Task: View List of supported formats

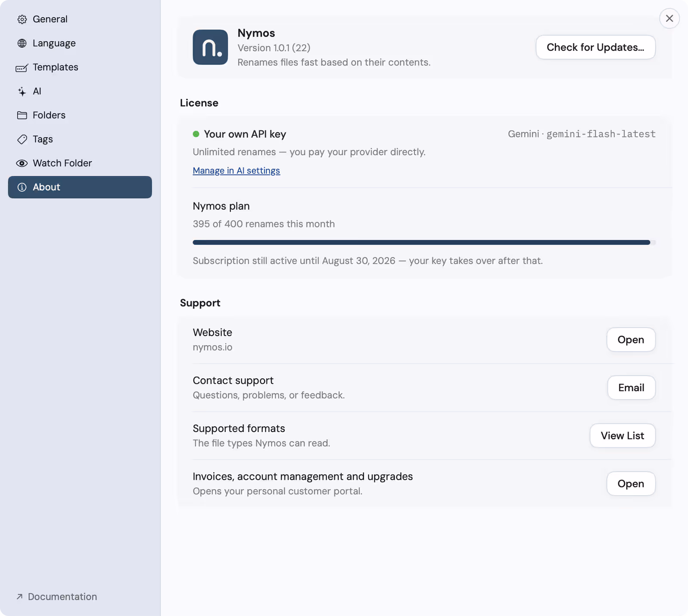Action: point(622,436)
